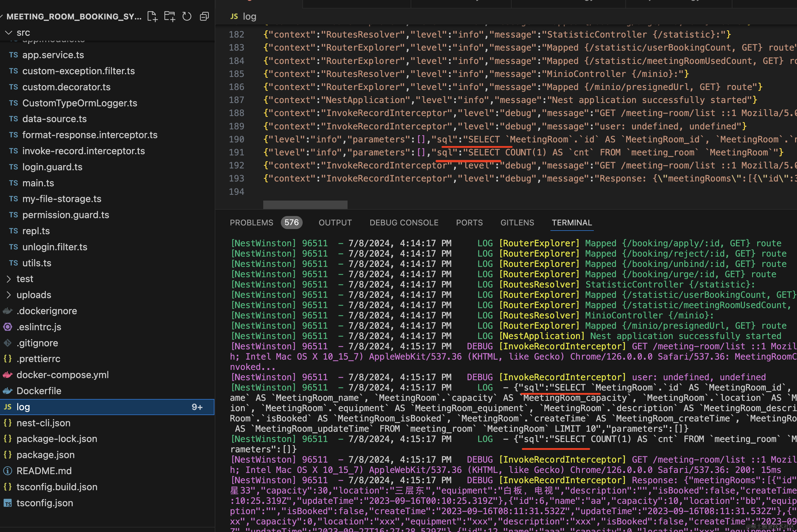Open docker-compose.yml file

pos(62,375)
